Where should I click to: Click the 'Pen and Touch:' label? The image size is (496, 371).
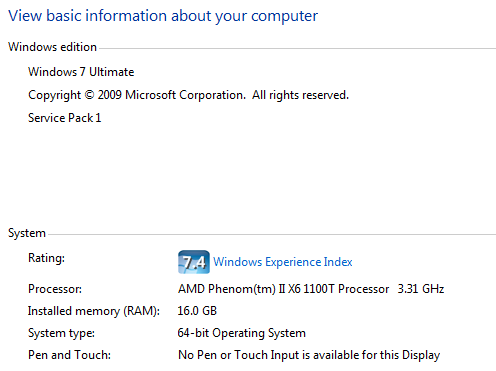tap(69, 355)
